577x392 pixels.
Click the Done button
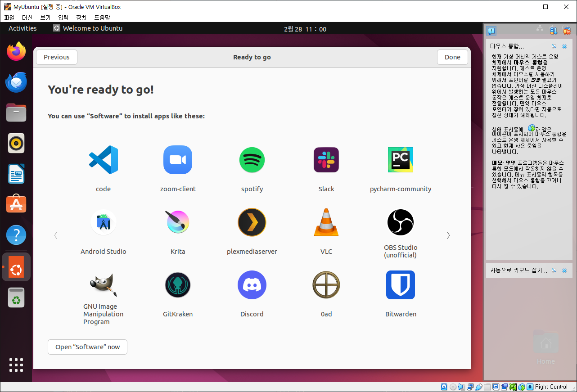click(x=452, y=57)
